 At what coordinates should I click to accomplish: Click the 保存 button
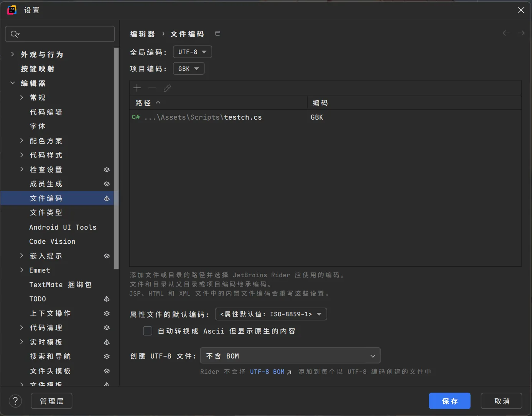(x=450, y=401)
